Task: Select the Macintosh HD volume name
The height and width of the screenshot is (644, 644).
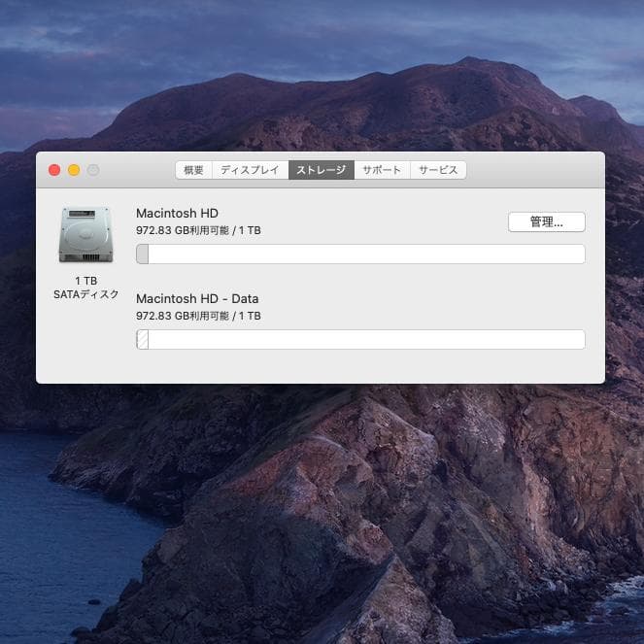Action: [177, 213]
